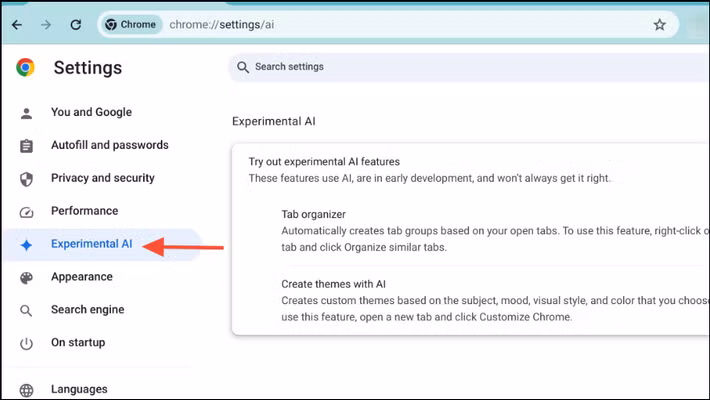Click the browser forward arrow
Screen dimensions: 710x400
pos(46,24)
